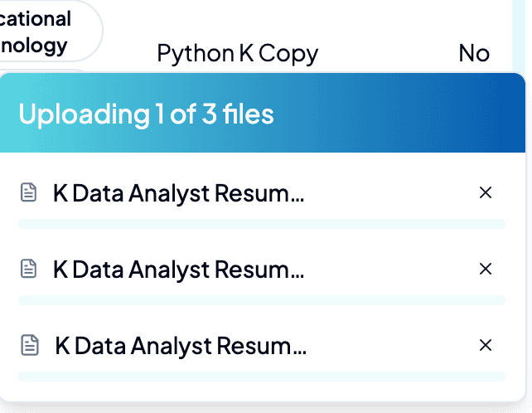The image size is (532, 413).
Task: Click the progress bar under the middle upload
Action: tap(262, 300)
